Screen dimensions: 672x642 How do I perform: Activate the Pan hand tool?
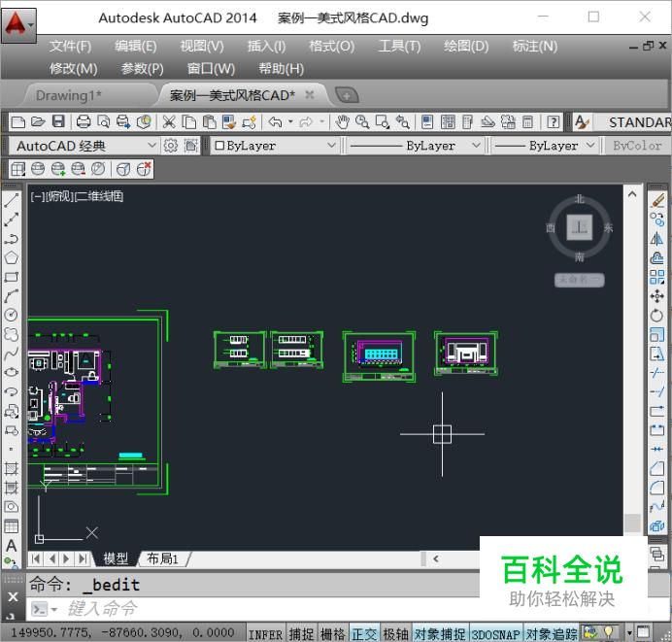coord(342,122)
